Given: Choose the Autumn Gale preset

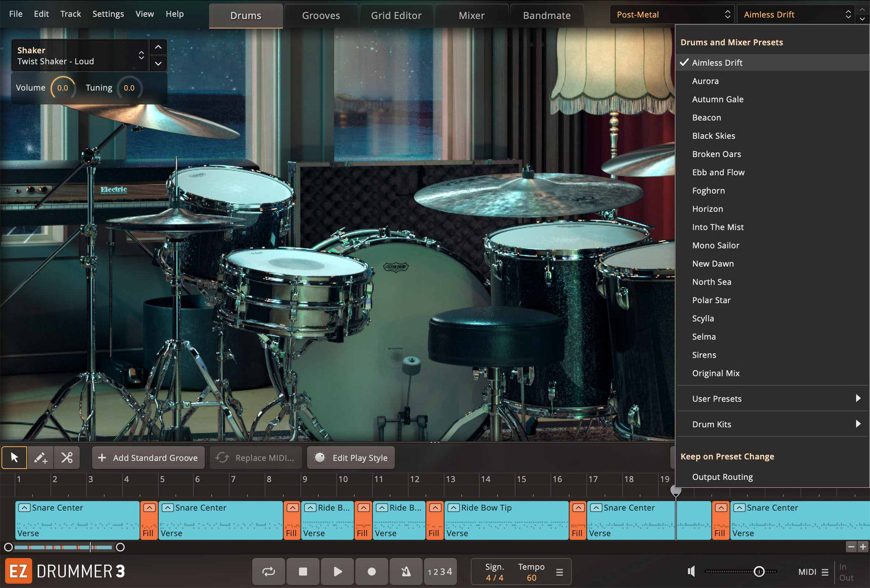Looking at the screenshot, I should click(x=772, y=99).
